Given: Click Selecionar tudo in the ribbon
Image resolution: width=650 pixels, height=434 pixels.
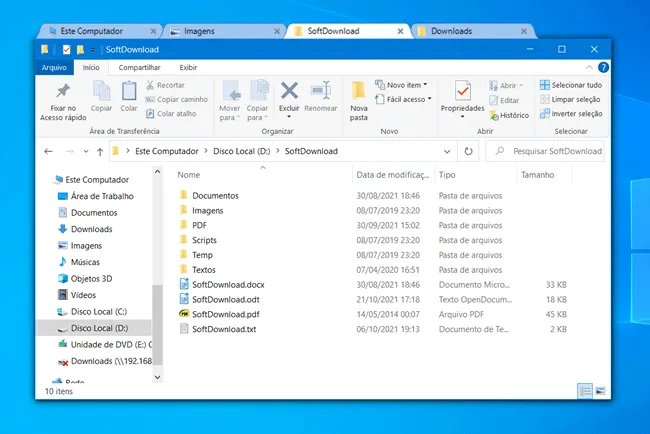Looking at the screenshot, I should (571, 85).
